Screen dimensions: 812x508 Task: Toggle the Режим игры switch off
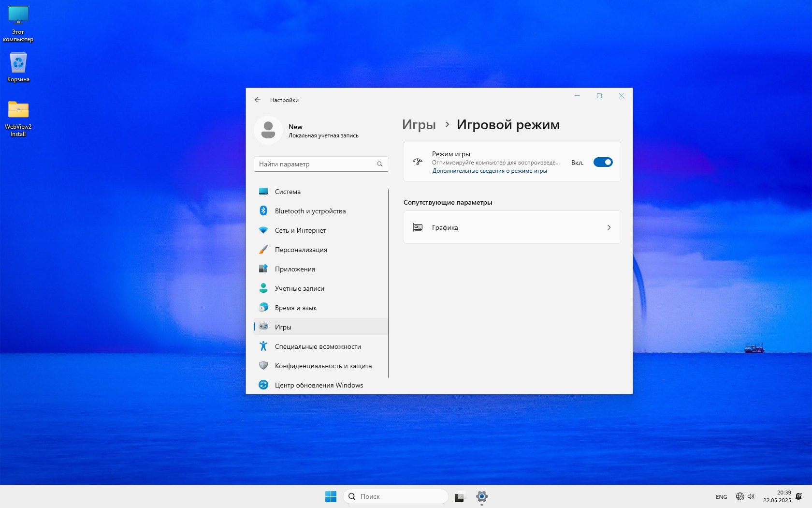click(x=603, y=163)
